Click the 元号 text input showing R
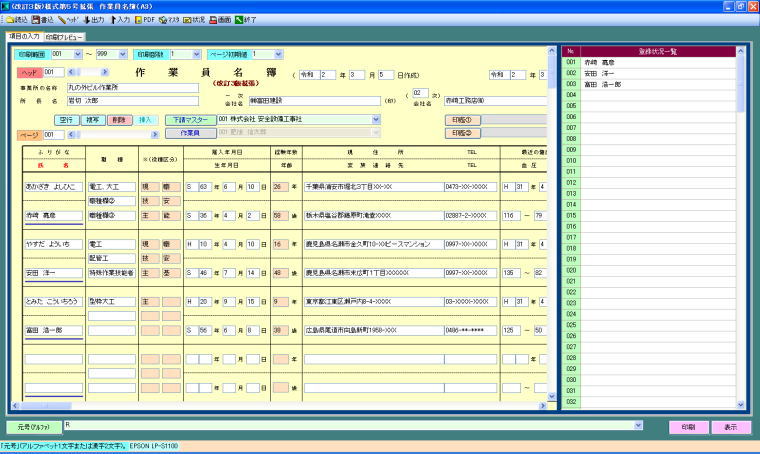 pyautogui.click(x=348, y=425)
